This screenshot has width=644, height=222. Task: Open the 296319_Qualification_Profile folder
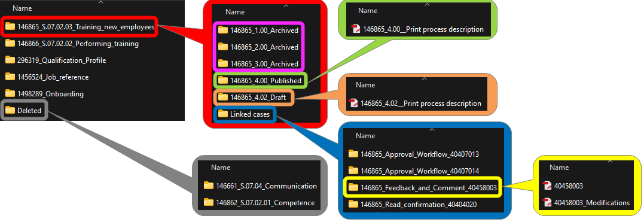click(x=56, y=60)
